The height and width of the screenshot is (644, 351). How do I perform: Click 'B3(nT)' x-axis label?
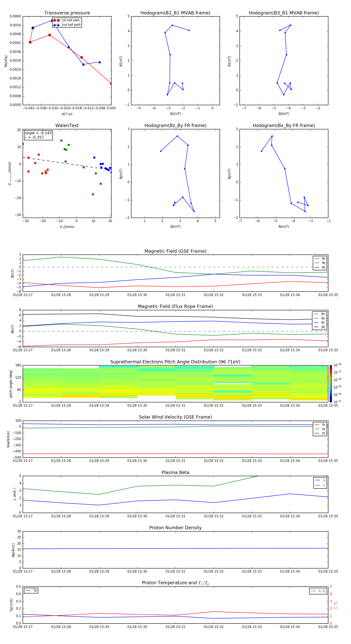click(284, 114)
